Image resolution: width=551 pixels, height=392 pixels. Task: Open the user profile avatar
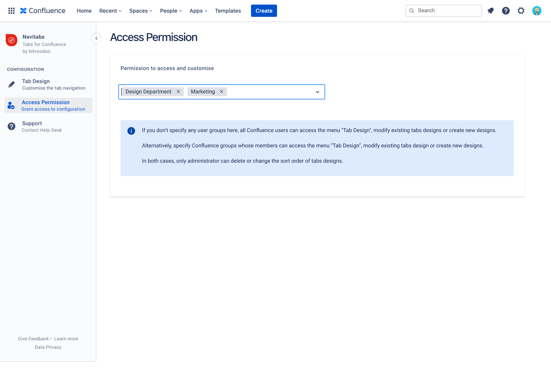(x=537, y=11)
